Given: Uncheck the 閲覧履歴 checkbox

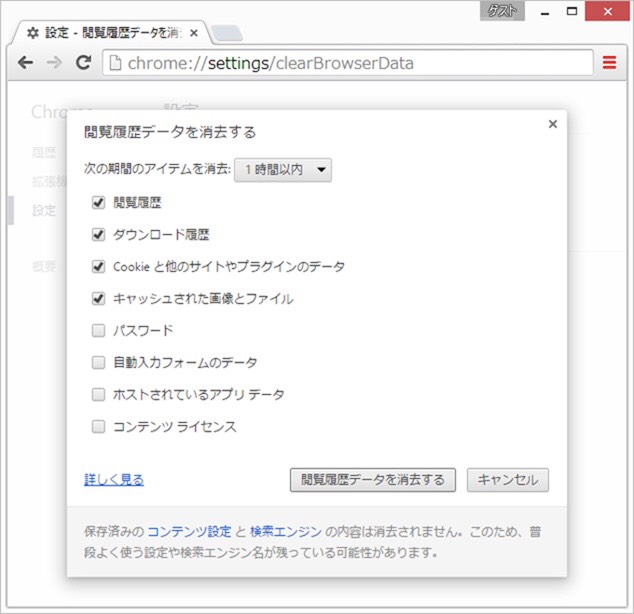Looking at the screenshot, I should (98, 202).
